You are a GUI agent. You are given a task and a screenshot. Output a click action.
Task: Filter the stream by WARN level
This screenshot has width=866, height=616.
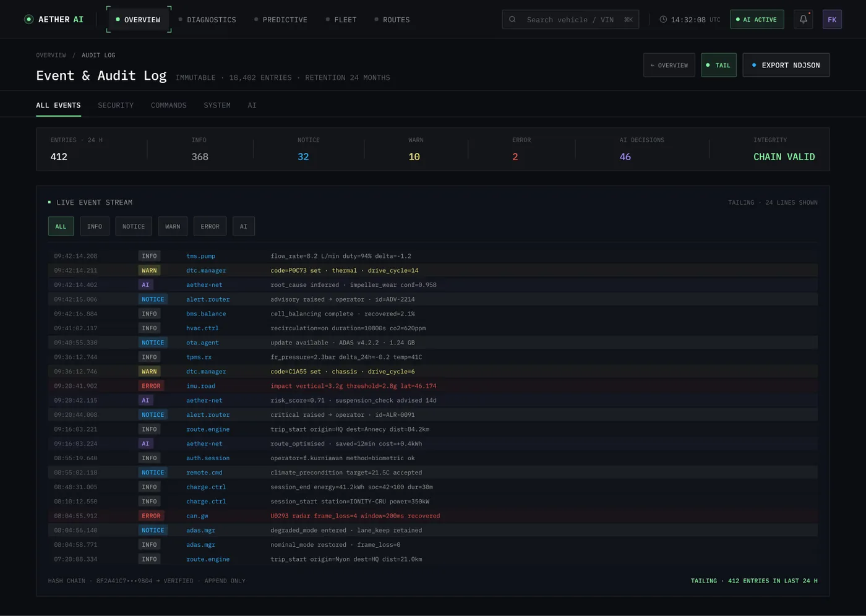[173, 226]
